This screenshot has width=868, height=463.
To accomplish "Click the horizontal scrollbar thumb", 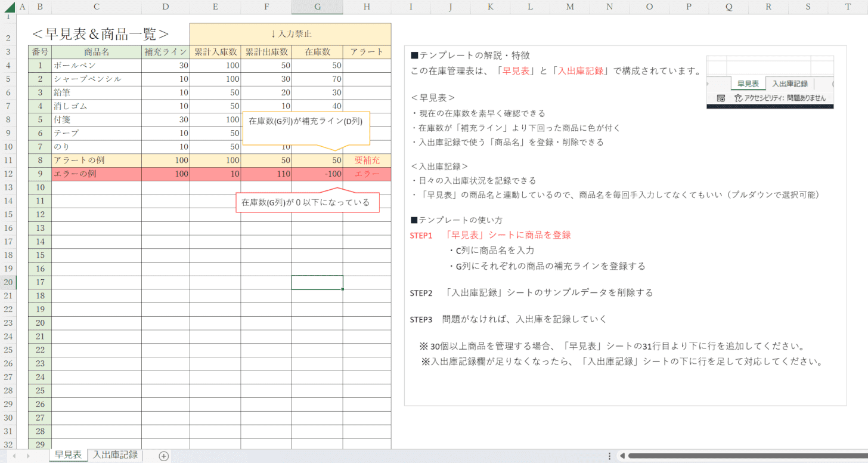I will (747, 456).
